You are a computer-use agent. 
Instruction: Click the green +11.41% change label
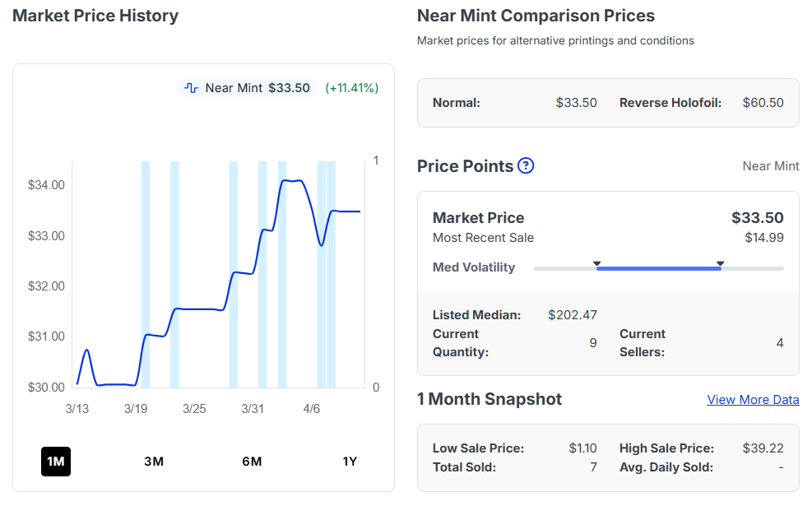352,88
